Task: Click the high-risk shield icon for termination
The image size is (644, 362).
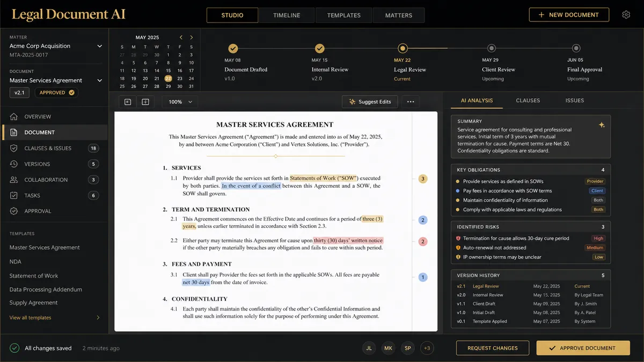Action: coord(458,238)
